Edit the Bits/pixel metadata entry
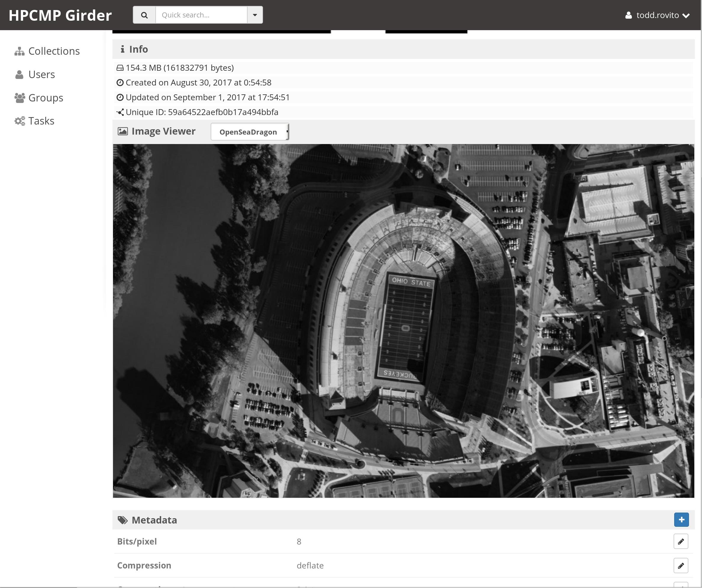 coord(681,542)
